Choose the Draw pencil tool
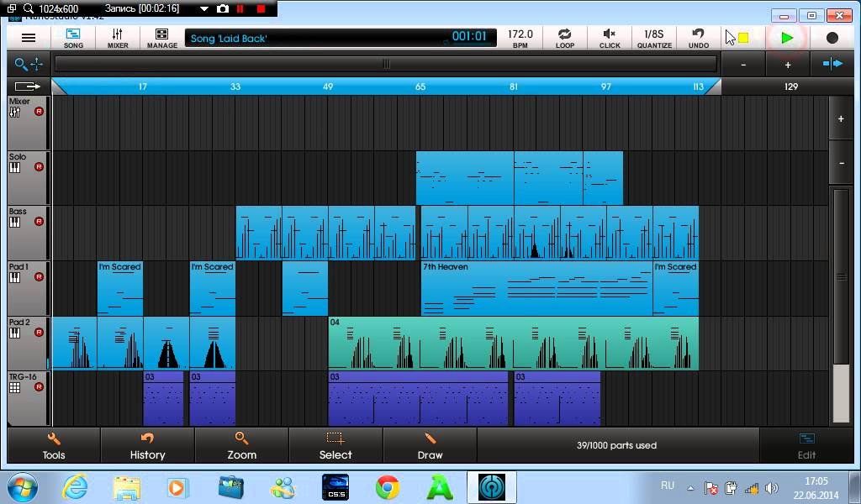This screenshot has height=504, width=861. click(x=430, y=445)
